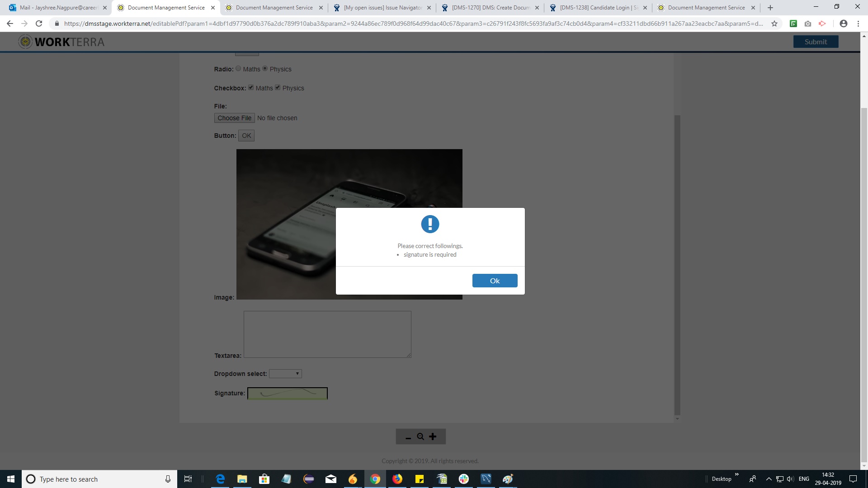Open the Dropdown select combo box
Image resolution: width=868 pixels, height=488 pixels.
tap(285, 374)
